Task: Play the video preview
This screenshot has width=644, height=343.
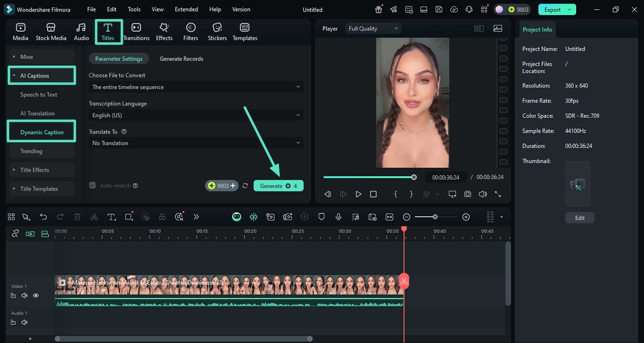Action: click(358, 194)
